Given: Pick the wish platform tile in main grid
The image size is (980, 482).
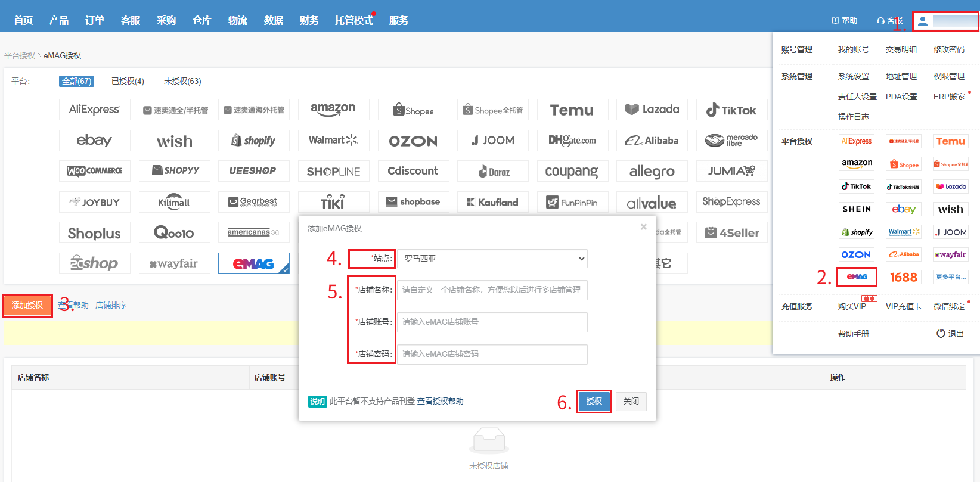Looking at the screenshot, I should point(175,141).
